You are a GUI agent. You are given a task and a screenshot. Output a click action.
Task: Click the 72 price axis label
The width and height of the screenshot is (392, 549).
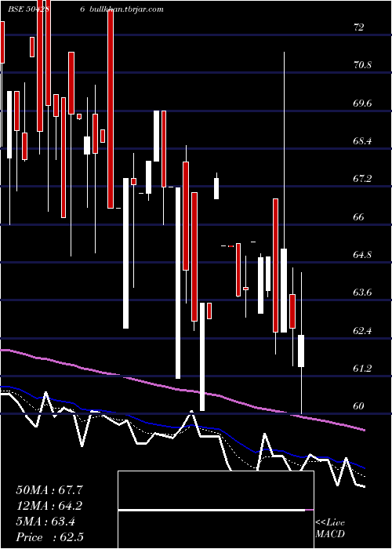click(359, 27)
